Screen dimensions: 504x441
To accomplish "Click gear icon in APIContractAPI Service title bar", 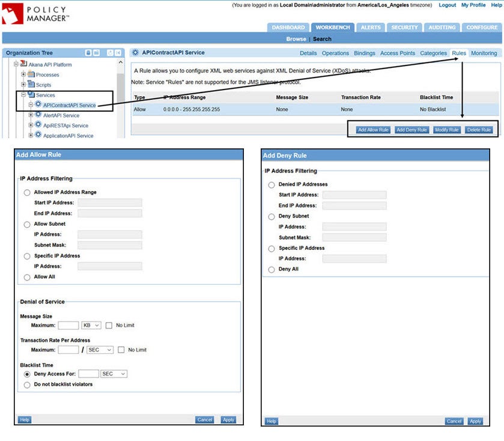I will pos(135,52).
